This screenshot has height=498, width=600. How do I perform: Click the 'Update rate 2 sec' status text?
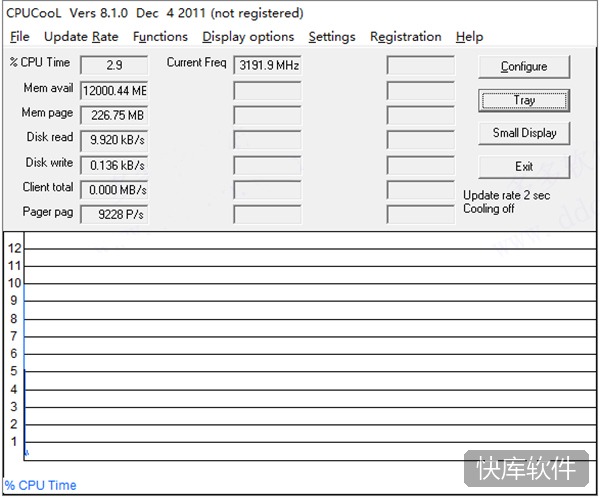click(506, 196)
